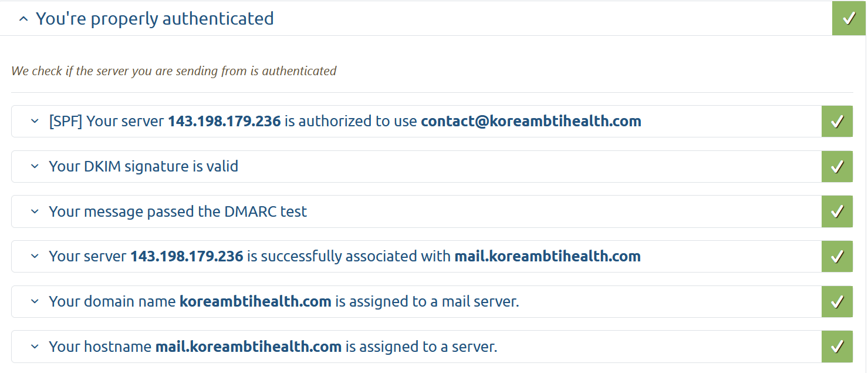This screenshot has width=868, height=373.
Task: Expand the SPF result chevron
Action: coord(35,122)
